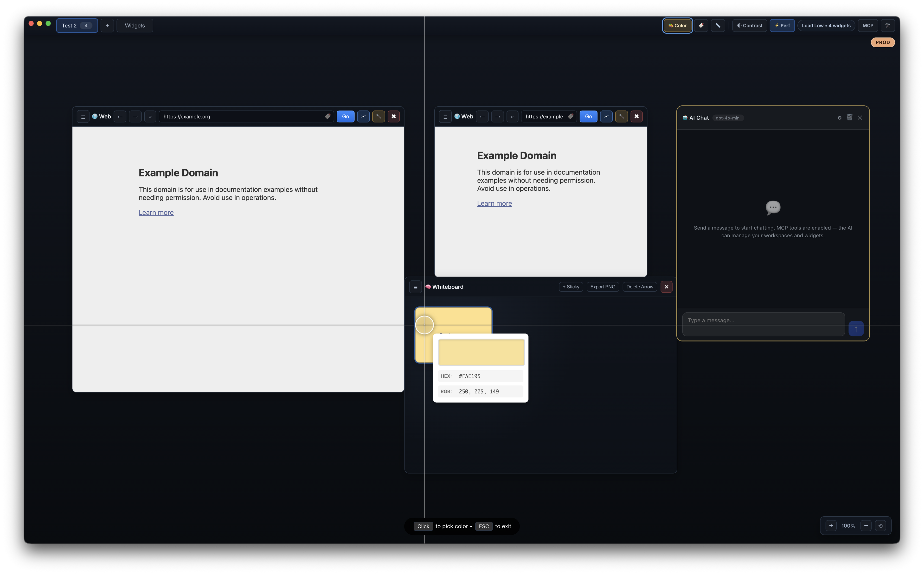
Task: Go forward in Web widget beside AI Chat
Action: (x=497, y=116)
